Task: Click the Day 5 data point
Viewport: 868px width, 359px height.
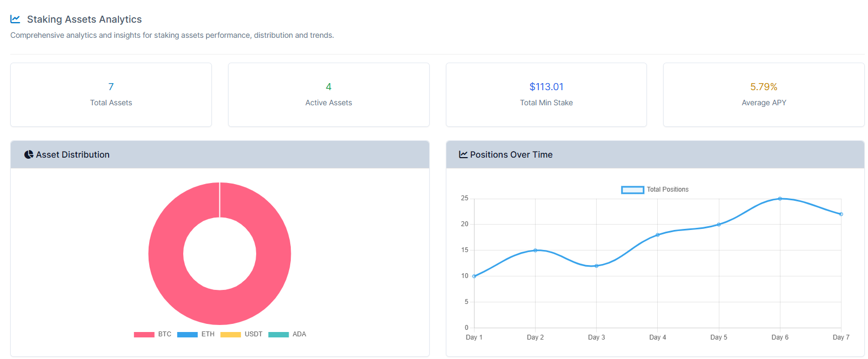Action: pos(719,225)
